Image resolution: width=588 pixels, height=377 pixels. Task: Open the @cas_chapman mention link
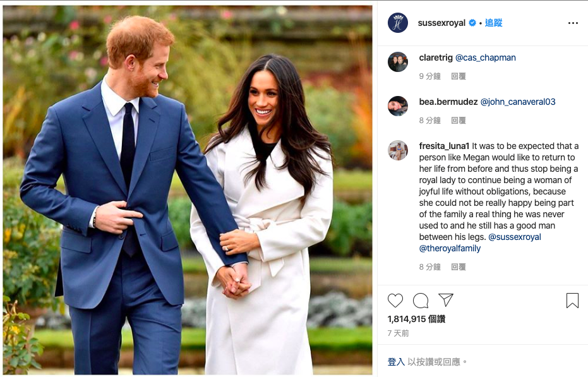point(486,57)
